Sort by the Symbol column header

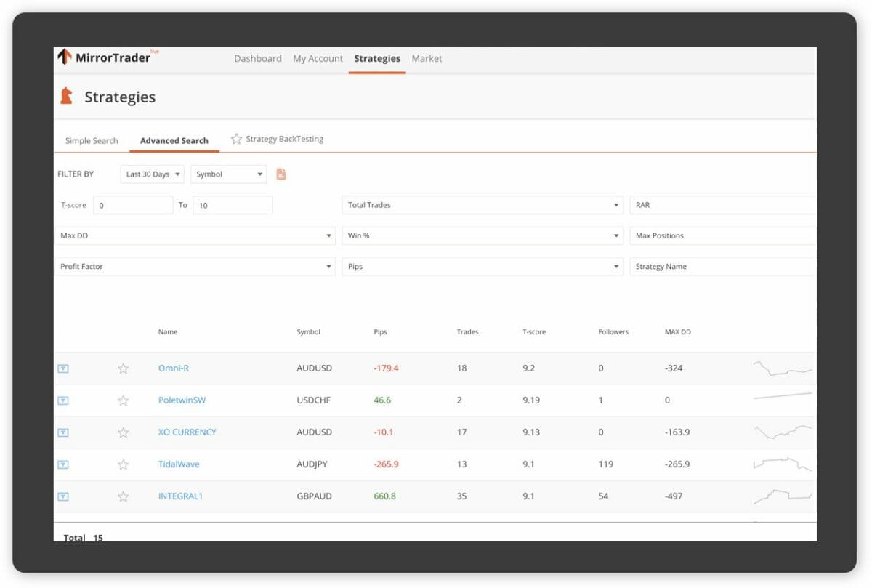[308, 332]
